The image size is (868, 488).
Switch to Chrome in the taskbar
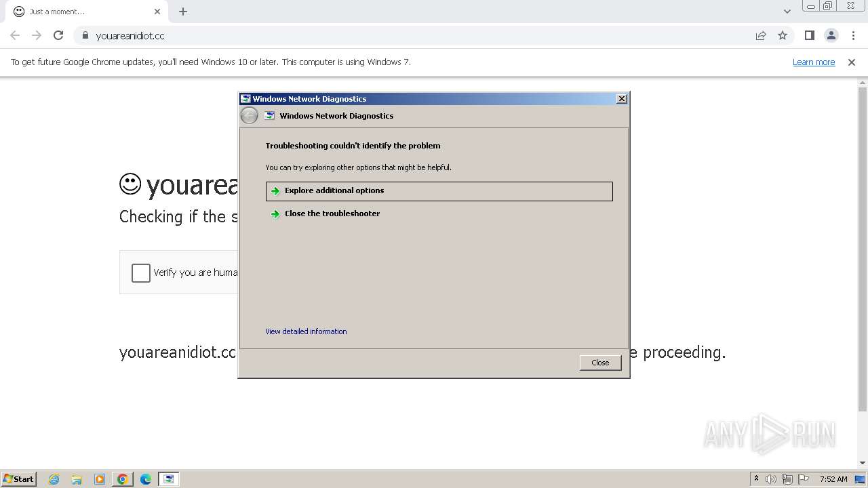point(123,479)
